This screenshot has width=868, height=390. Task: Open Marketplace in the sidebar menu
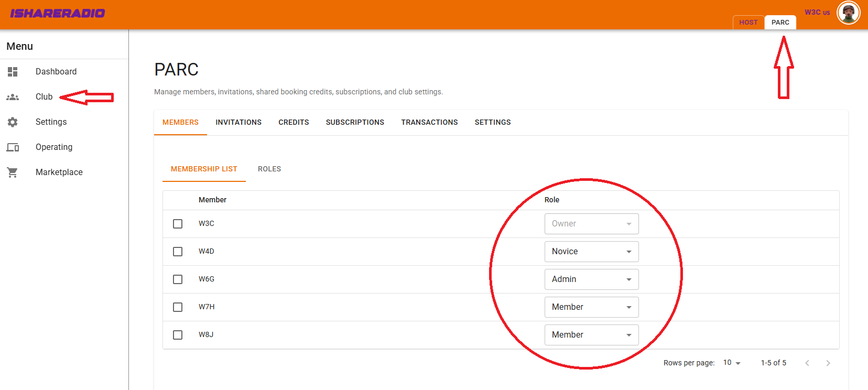59,172
